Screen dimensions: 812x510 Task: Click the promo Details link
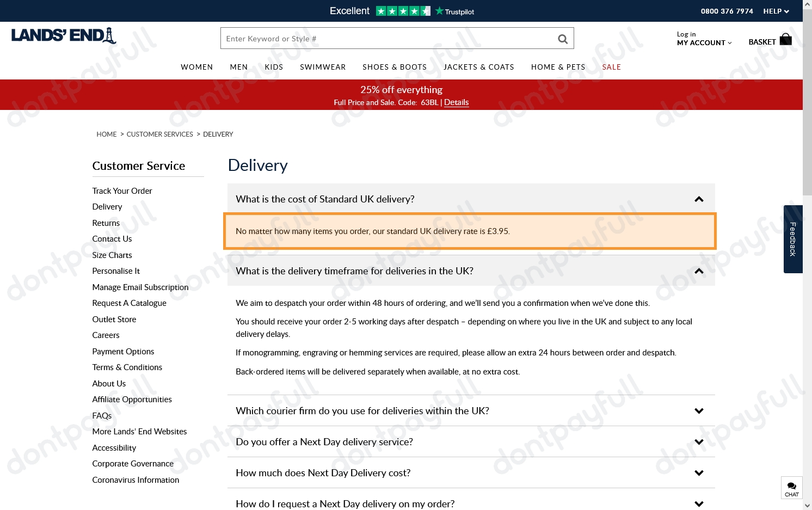pos(456,102)
